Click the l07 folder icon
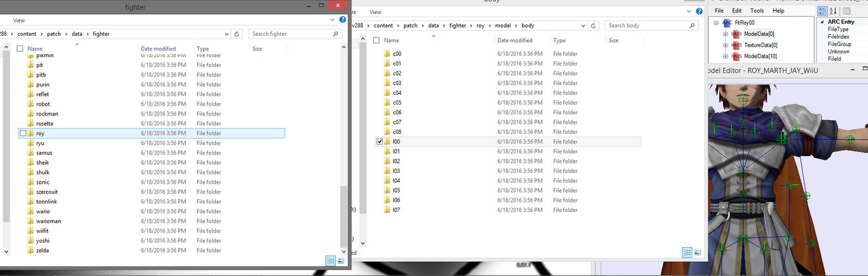Image resolution: width=868 pixels, height=276 pixels. pos(387,210)
